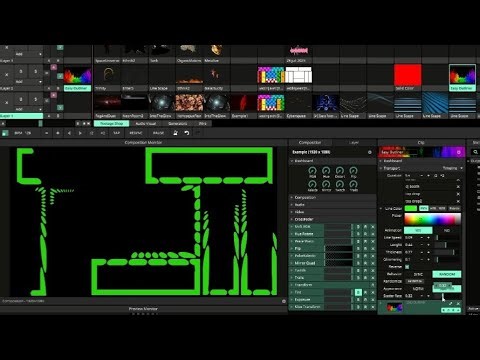Open Layer 2 blend mode Add dropdown
480x360 pixels.
coord(28,82)
